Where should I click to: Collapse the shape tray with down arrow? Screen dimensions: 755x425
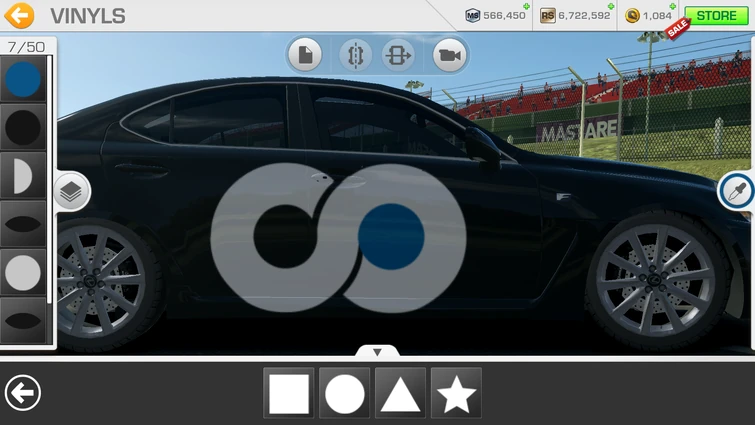378,352
